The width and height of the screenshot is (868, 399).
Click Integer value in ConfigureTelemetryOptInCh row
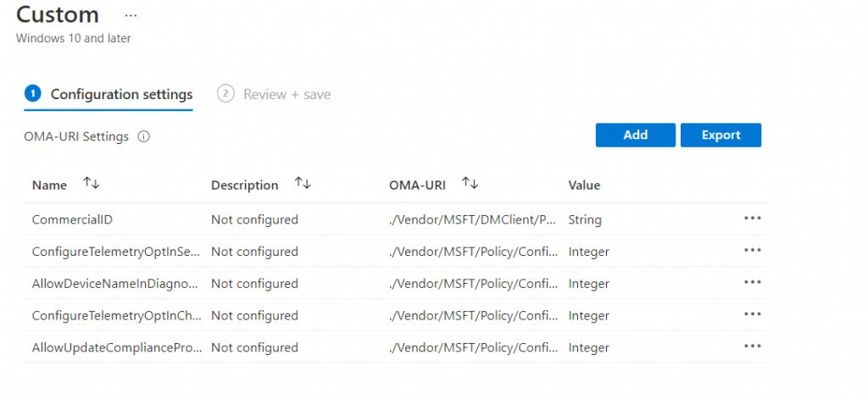click(x=588, y=316)
